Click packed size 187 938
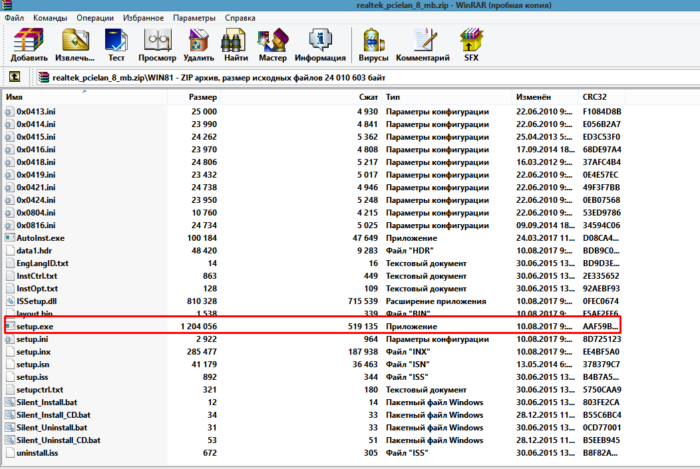The image size is (700, 469). point(365,352)
